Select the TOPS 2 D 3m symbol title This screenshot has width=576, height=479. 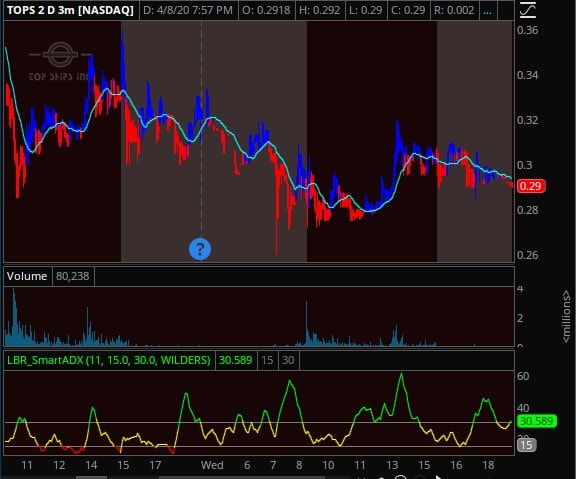[70, 10]
